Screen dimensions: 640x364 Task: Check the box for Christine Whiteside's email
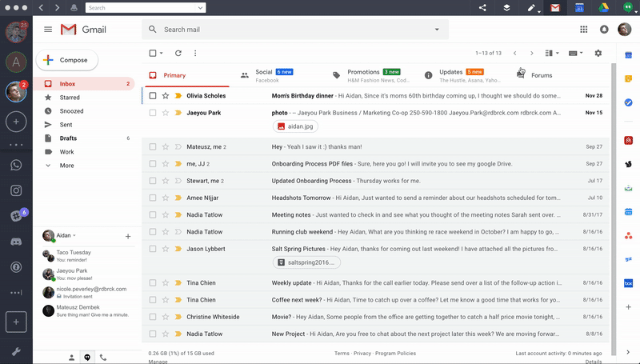pyautogui.click(x=153, y=317)
